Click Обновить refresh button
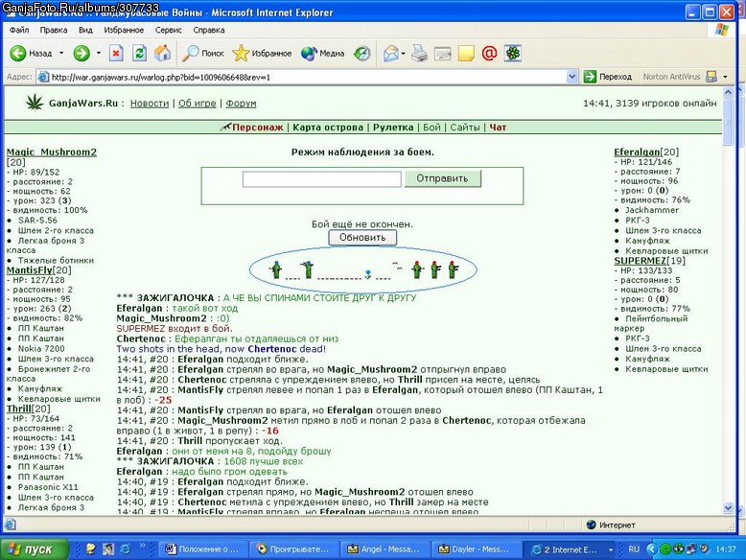746x560 pixels. coord(362,238)
